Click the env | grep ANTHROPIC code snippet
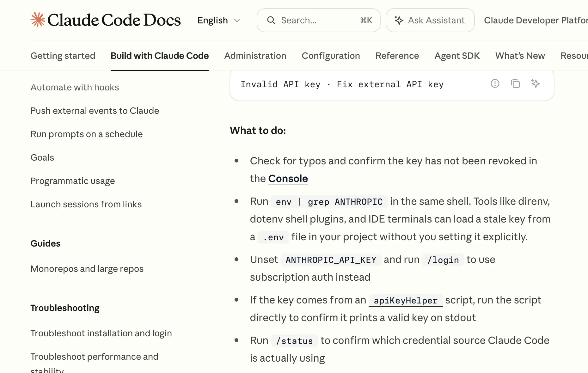This screenshot has width=588, height=373. tap(329, 202)
